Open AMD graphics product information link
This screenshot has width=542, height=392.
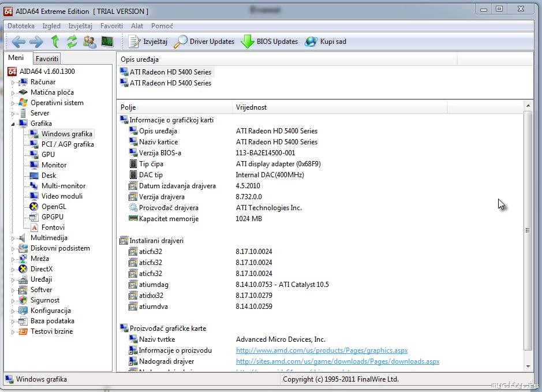coord(322,350)
